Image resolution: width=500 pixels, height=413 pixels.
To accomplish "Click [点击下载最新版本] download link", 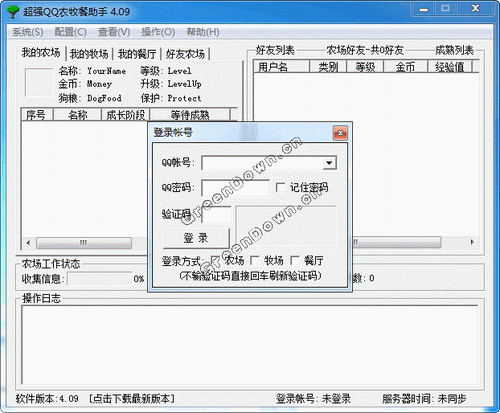I will tap(132, 399).
